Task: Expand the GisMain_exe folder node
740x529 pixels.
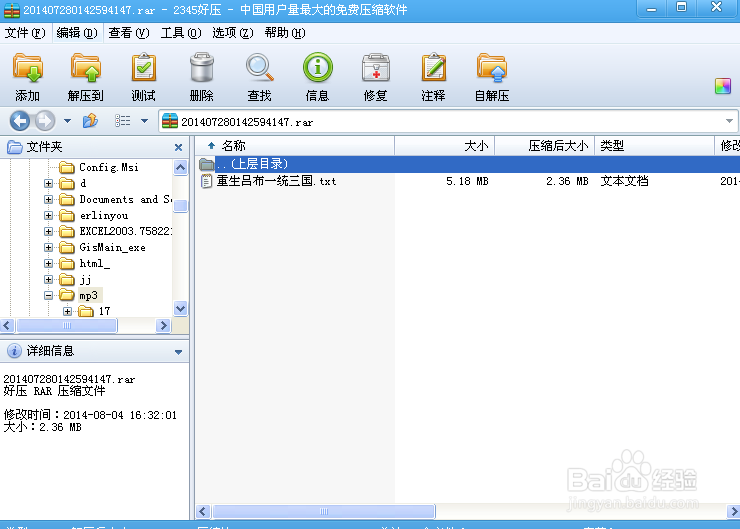Action: tap(48, 247)
